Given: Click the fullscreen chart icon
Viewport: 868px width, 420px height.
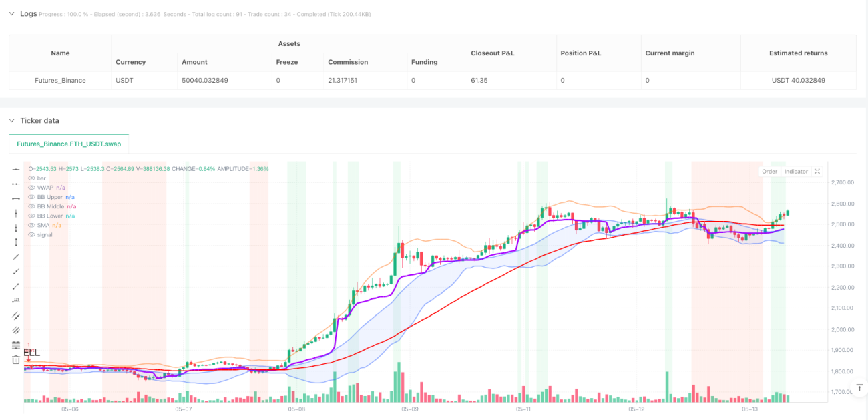Looking at the screenshot, I should pyautogui.click(x=817, y=172).
